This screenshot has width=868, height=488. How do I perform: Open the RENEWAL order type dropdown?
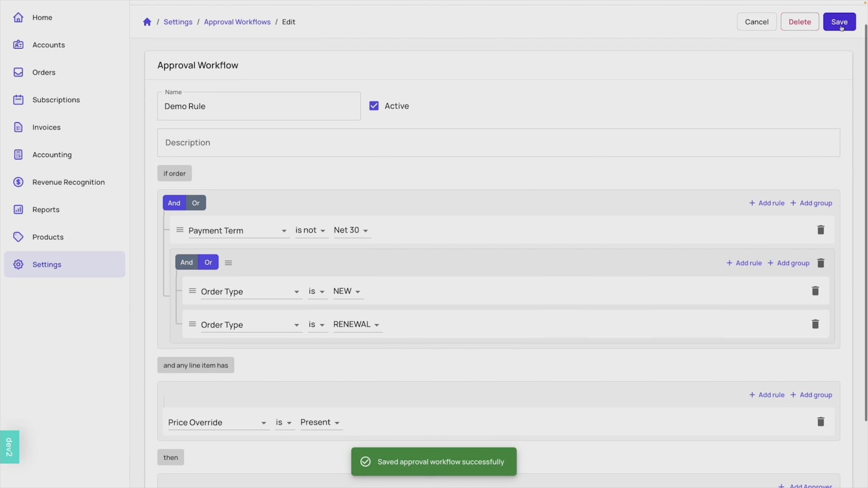356,324
